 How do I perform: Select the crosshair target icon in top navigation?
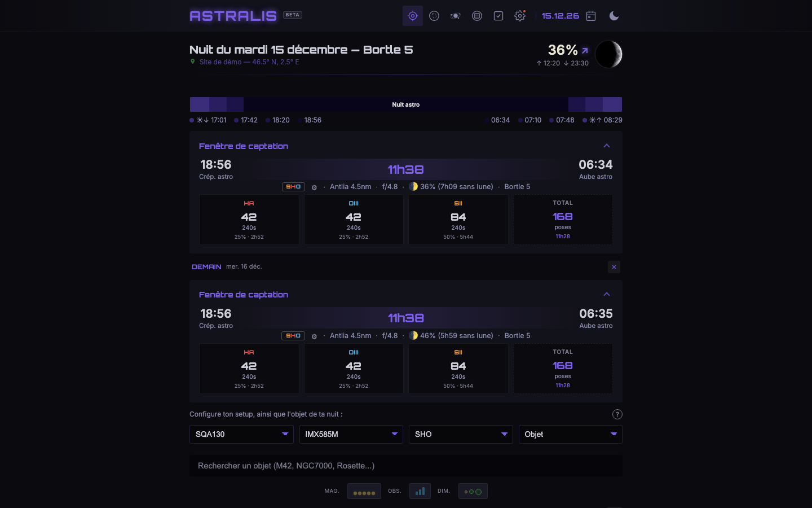[x=413, y=16]
